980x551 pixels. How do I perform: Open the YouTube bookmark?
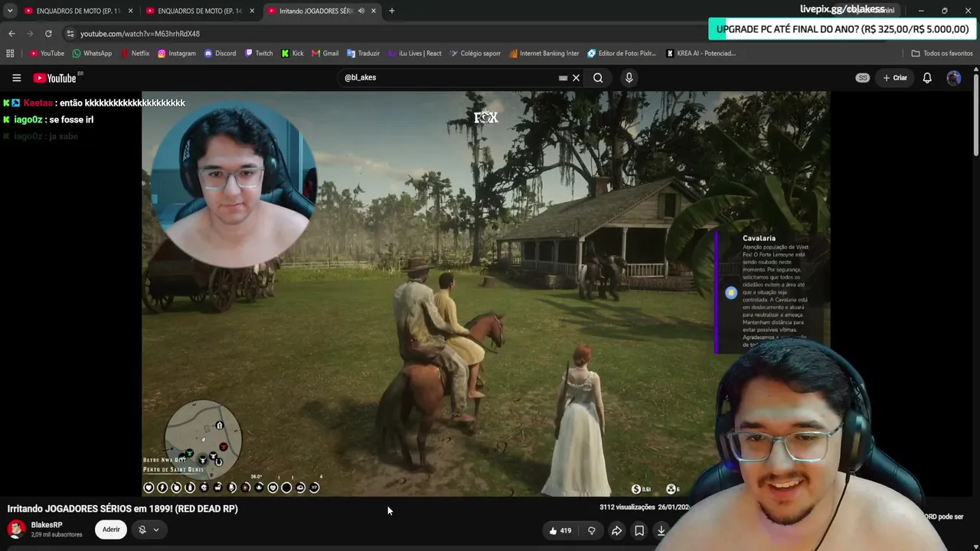pyautogui.click(x=47, y=54)
